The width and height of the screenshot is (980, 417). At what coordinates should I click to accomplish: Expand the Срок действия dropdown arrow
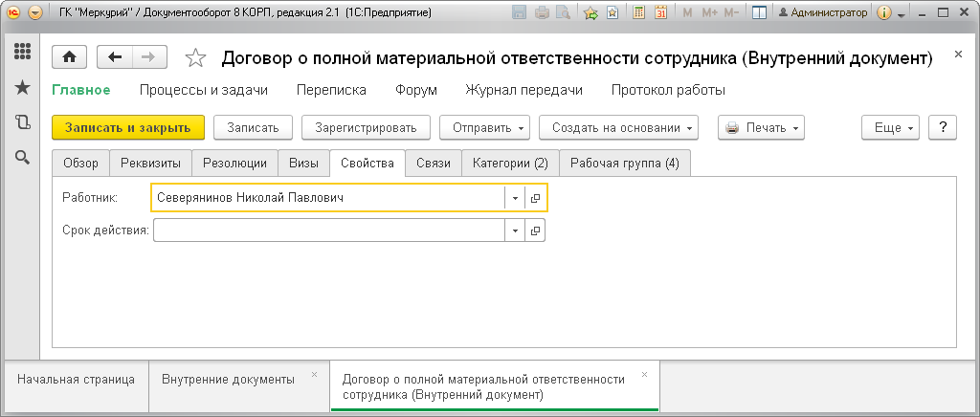pos(515,230)
